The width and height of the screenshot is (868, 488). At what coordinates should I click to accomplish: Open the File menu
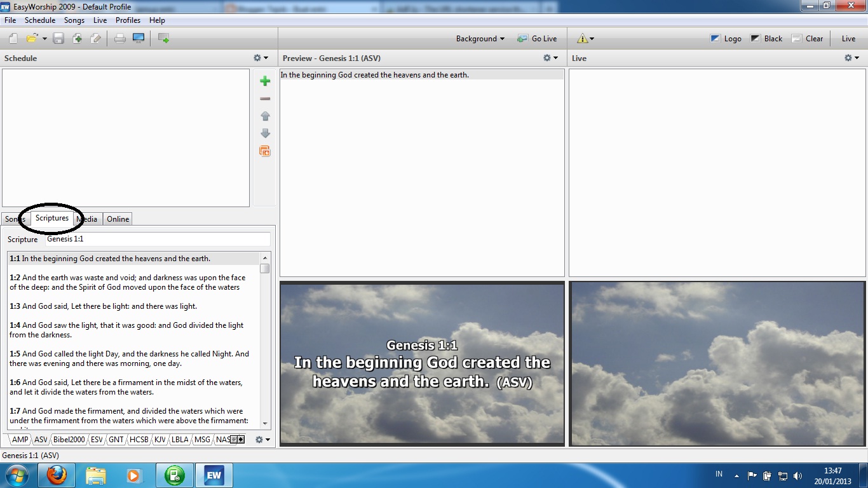(x=10, y=20)
